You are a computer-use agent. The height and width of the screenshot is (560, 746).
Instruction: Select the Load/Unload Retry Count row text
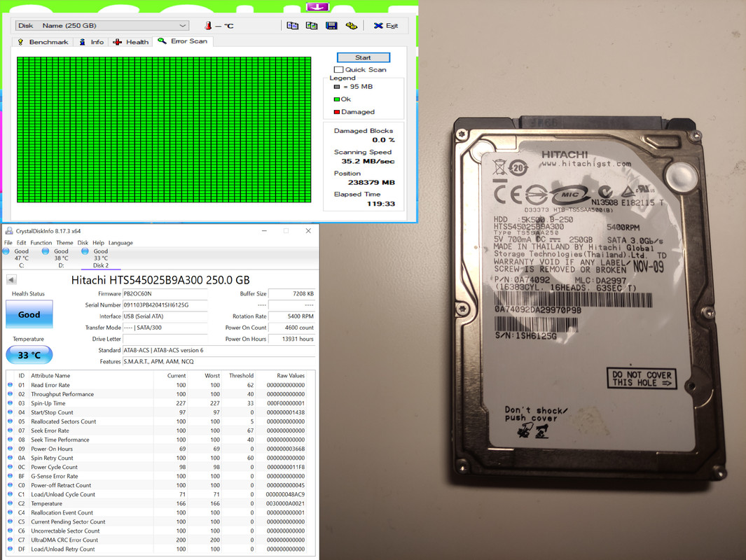63,549
